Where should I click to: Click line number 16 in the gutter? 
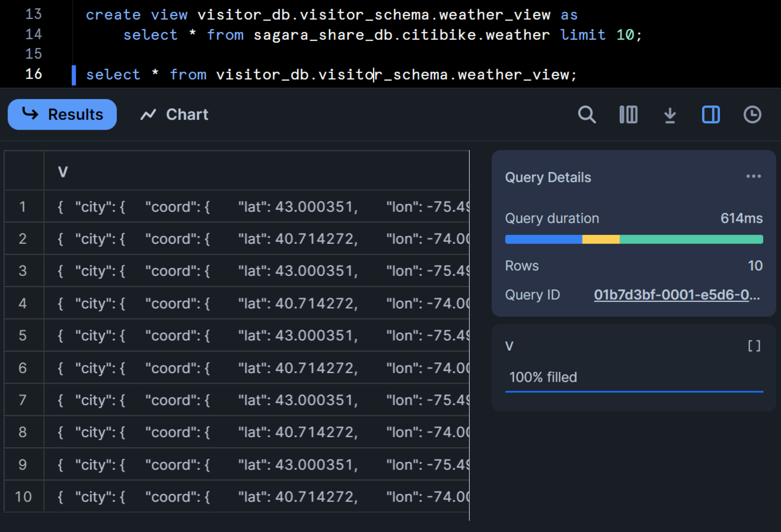34,74
